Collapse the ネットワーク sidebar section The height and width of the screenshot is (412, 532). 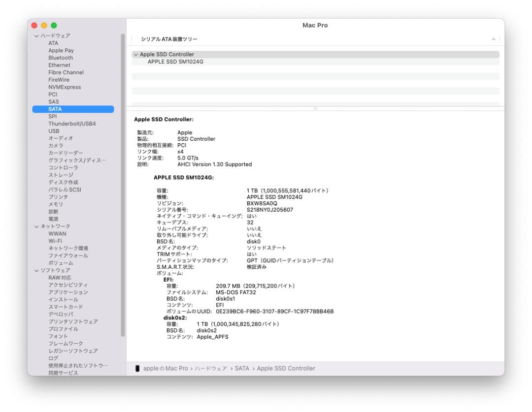[x=36, y=226]
